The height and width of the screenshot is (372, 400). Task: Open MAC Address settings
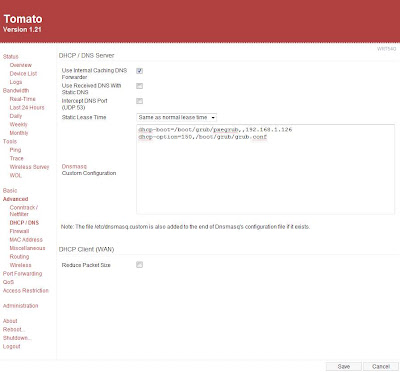26,240
